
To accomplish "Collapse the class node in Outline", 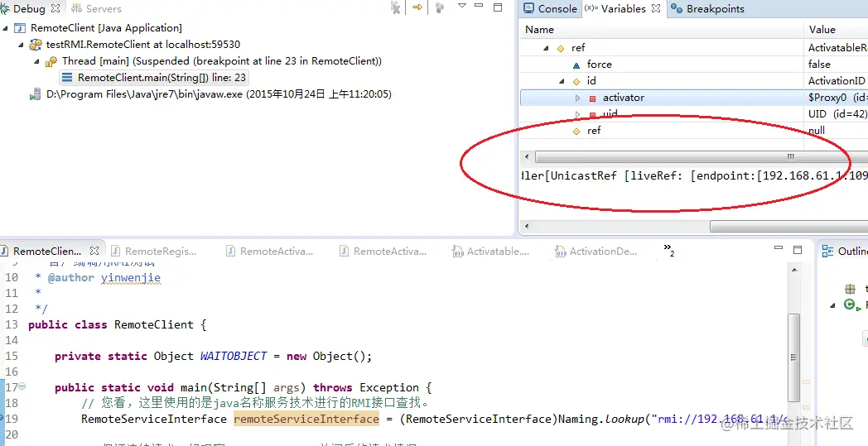I will pos(832,305).
